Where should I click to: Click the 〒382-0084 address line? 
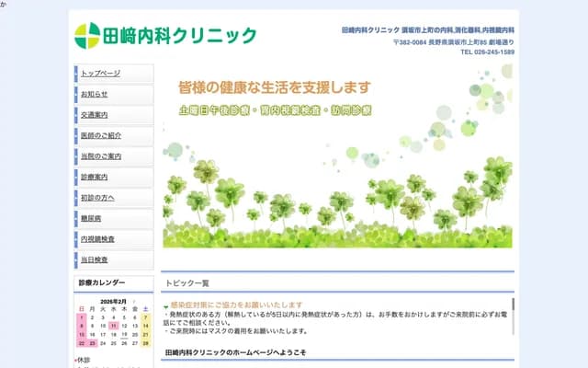[x=453, y=42]
